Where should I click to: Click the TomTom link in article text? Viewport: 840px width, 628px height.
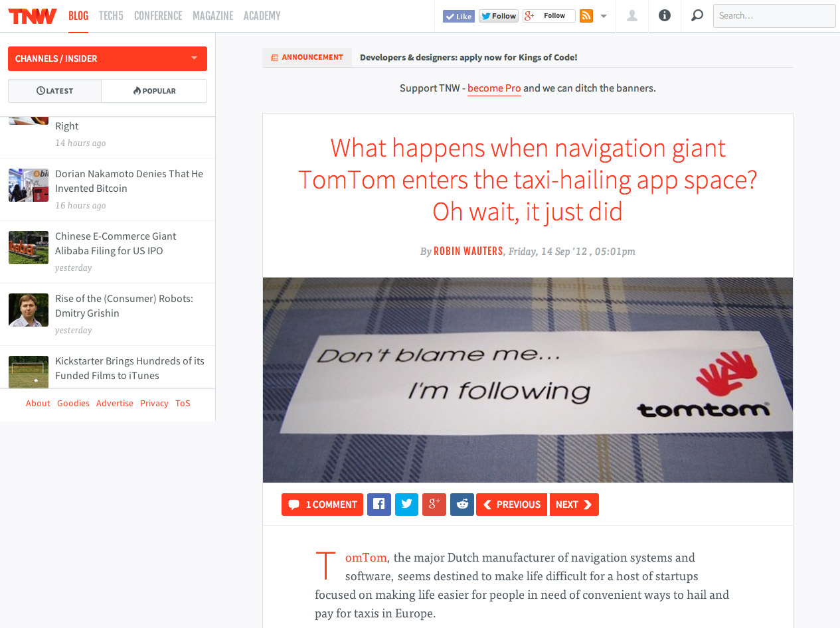[366, 558]
